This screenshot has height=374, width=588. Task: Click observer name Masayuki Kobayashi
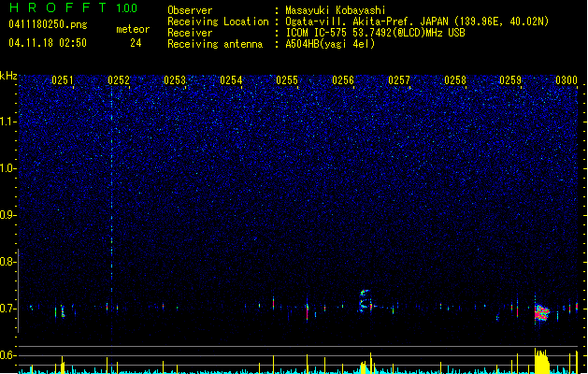point(336,10)
